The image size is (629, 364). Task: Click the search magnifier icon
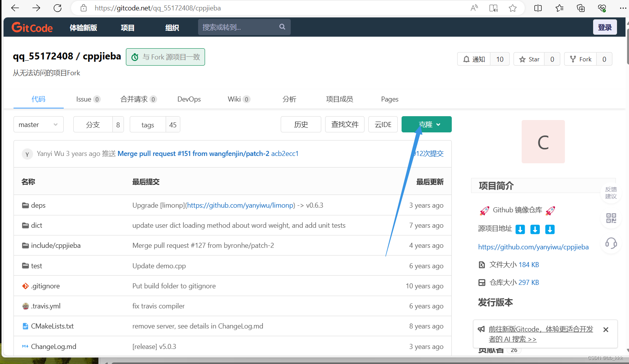pos(282,27)
